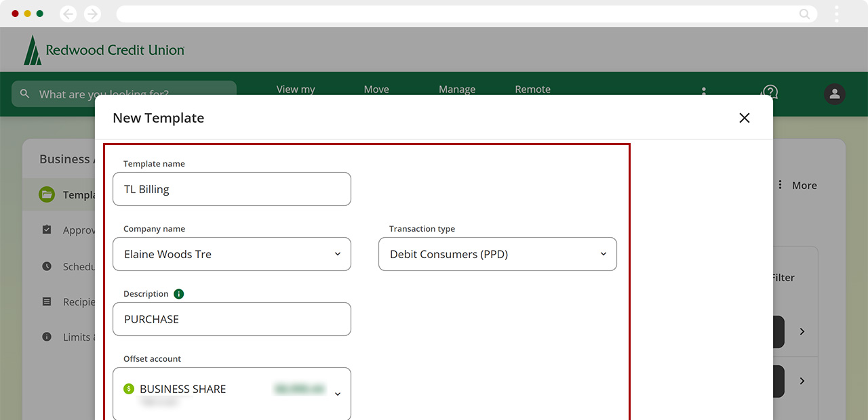This screenshot has width=868, height=420.
Task: Open the Manage menu
Action: [x=457, y=89]
